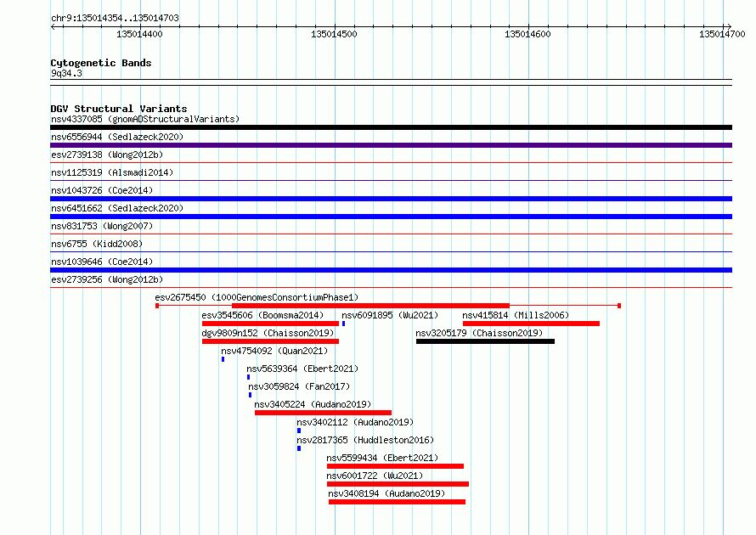Click esv2675450 1000GenomesConsortiumPhase1 label

(x=257, y=297)
